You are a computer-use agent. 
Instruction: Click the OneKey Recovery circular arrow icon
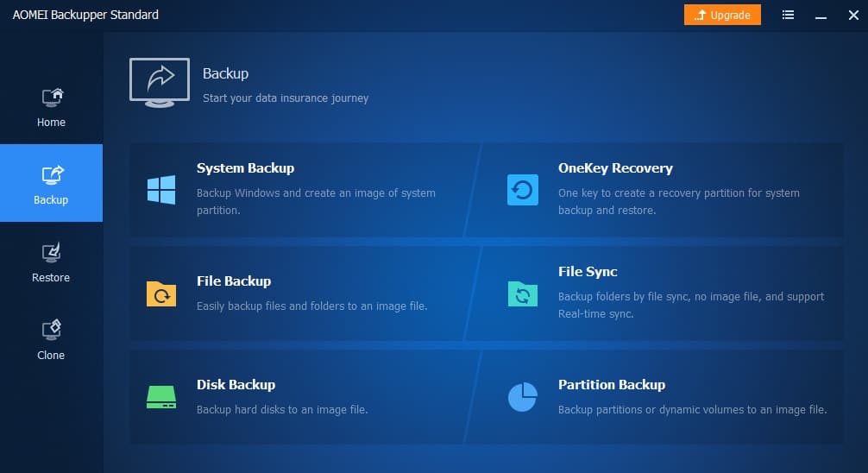click(523, 189)
